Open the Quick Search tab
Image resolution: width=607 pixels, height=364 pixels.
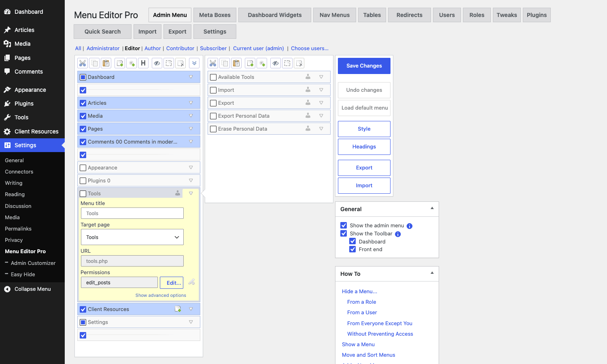coord(102,32)
